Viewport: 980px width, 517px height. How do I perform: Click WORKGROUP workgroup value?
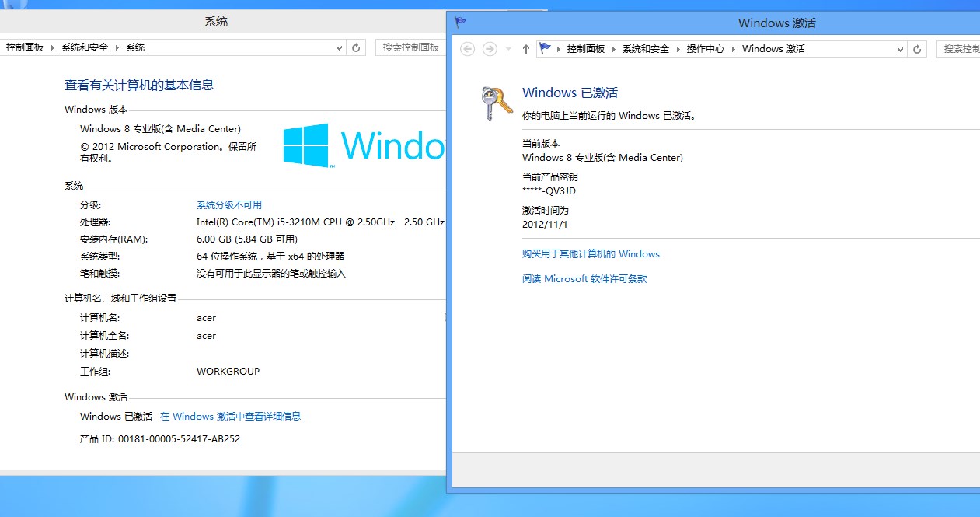click(228, 372)
